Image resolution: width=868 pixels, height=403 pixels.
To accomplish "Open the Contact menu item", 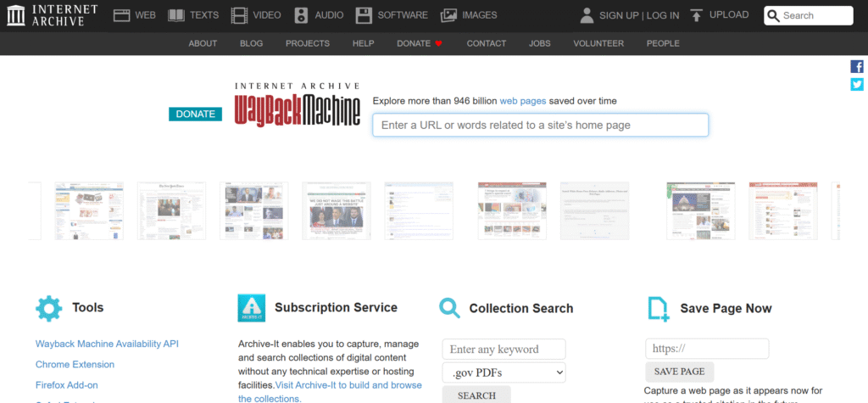I will point(486,43).
